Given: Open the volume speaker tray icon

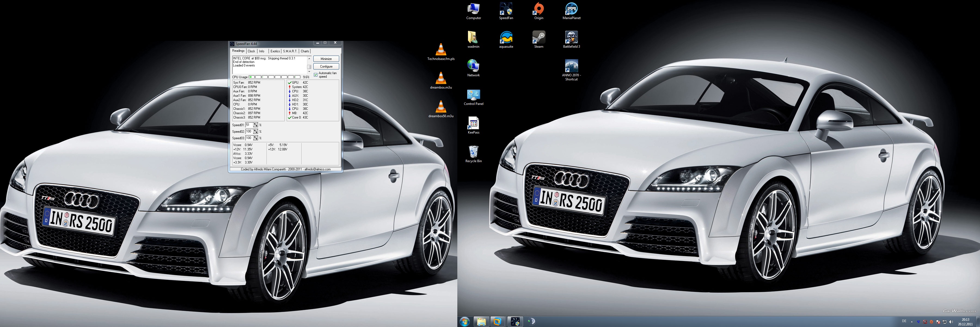Looking at the screenshot, I should point(951,322).
